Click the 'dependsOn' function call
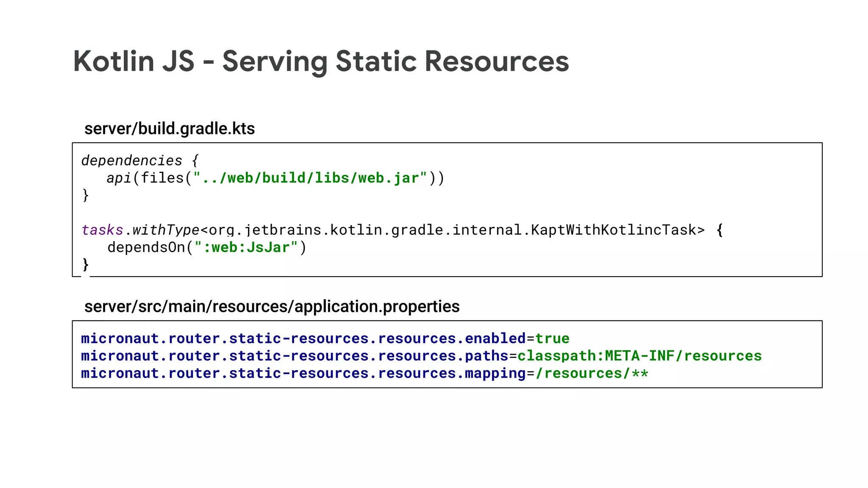The height and width of the screenshot is (488, 868). click(x=146, y=247)
